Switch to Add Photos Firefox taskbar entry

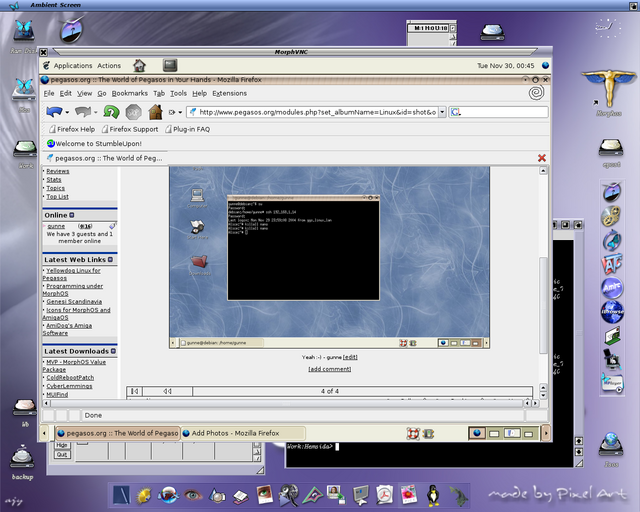(243, 433)
